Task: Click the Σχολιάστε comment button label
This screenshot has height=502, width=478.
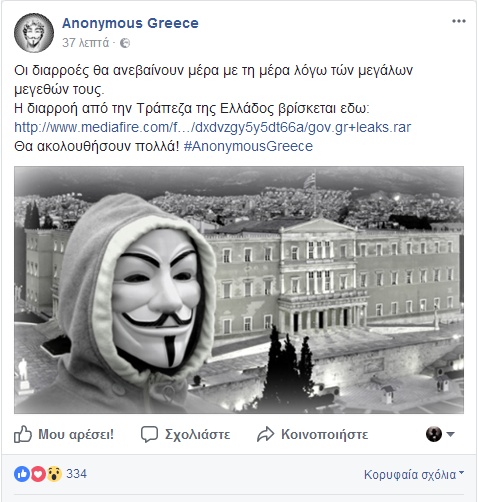Action: [x=197, y=434]
